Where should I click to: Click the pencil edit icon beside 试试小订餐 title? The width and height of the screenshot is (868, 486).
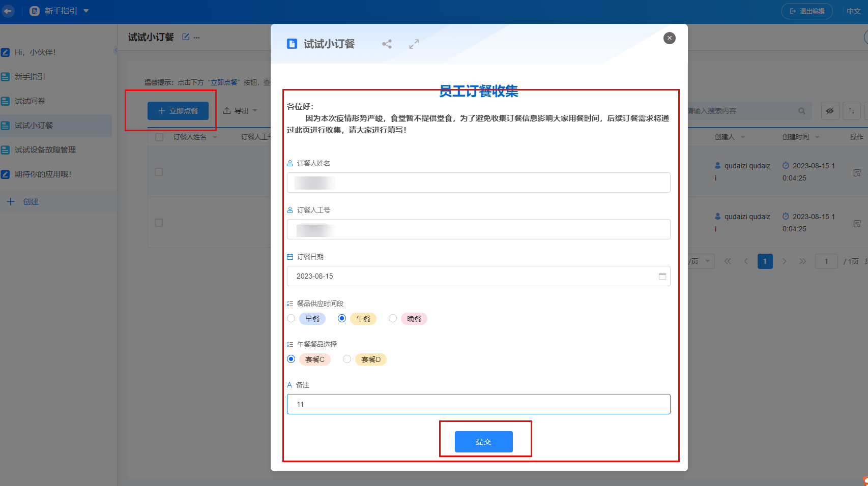tap(185, 36)
